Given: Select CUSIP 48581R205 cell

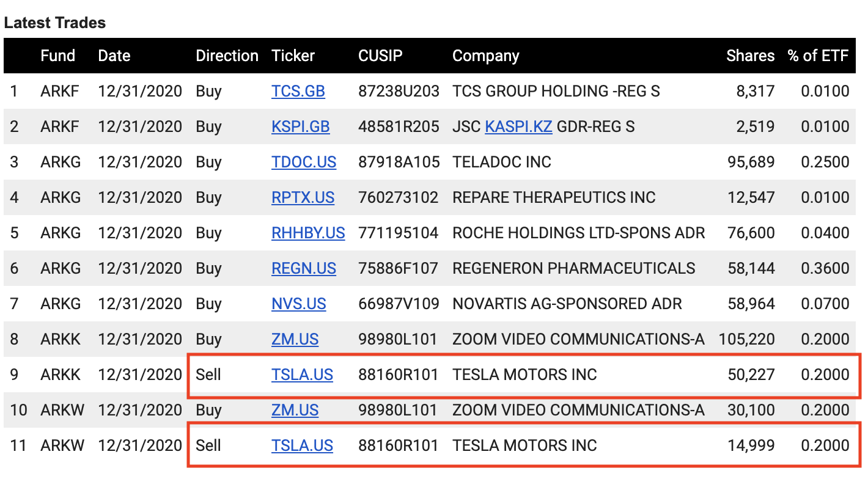Looking at the screenshot, I should click(x=399, y=127).
